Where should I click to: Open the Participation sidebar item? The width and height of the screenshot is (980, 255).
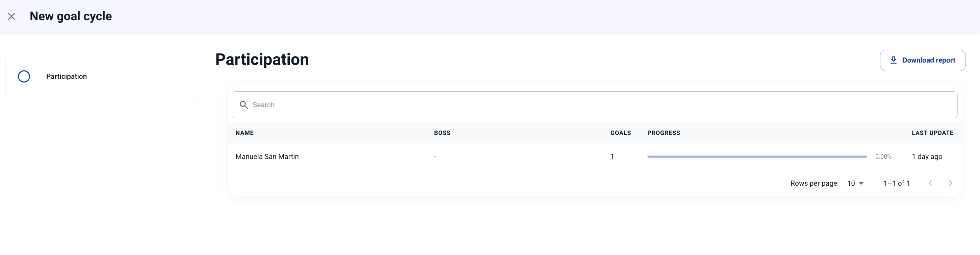click(x=102, y=77)
